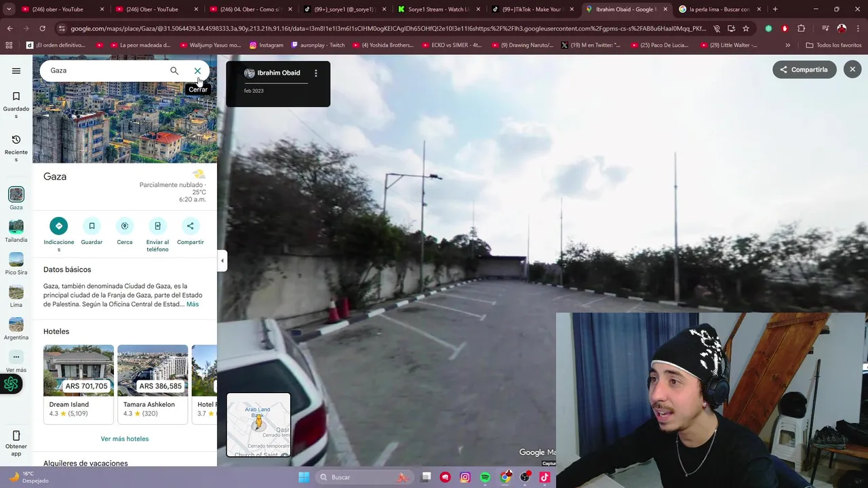
Task: Select the Pico Sira recent place
Action: (16, 264)
